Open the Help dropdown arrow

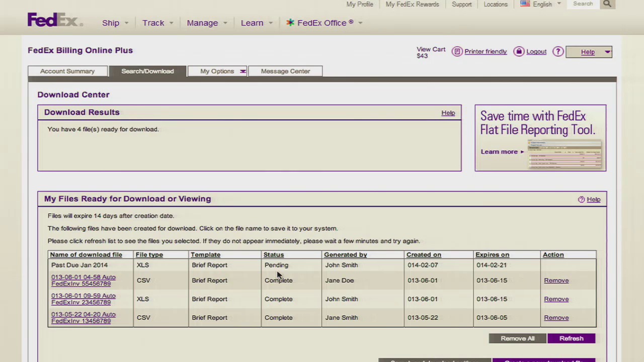[607, 52]
